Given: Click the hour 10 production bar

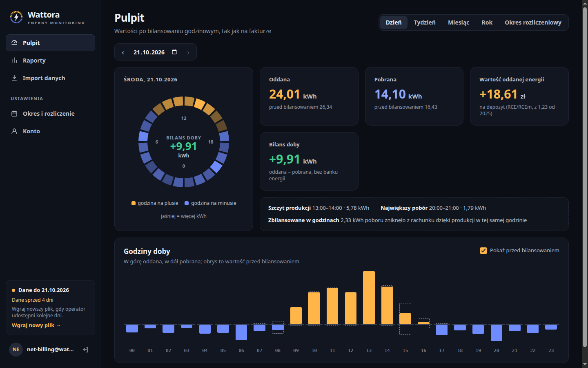Looking at the screenshot, I should [x=314, y=308].
